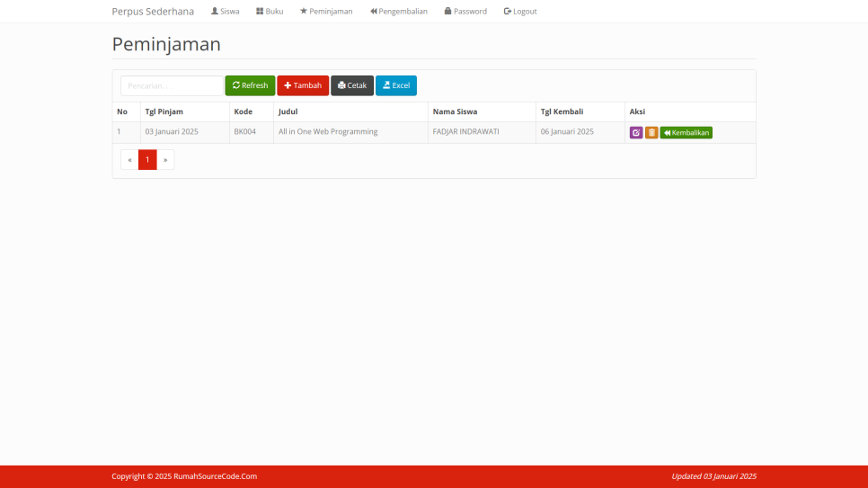Go to next page with » arrow
This screenshot has width=868, height=488.
point(165,160)
